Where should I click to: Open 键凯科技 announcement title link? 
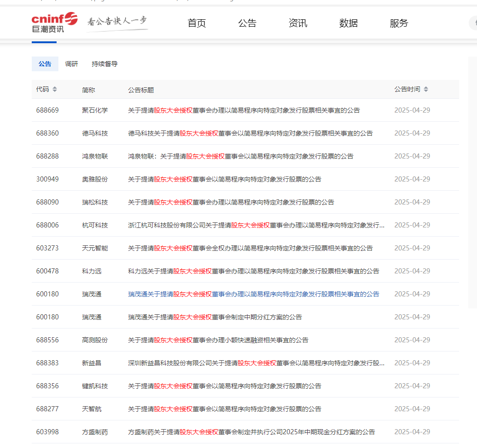[x=224, y=386]
